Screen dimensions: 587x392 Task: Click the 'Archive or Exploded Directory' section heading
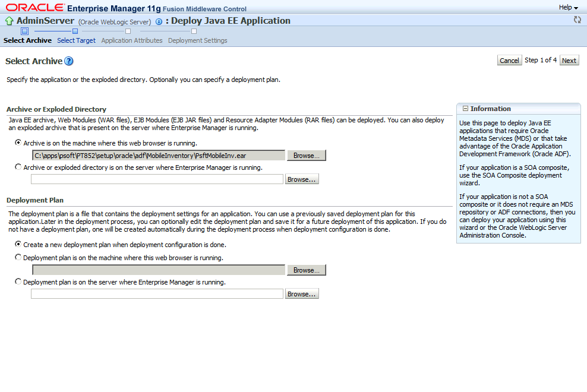tap(56, 109)
